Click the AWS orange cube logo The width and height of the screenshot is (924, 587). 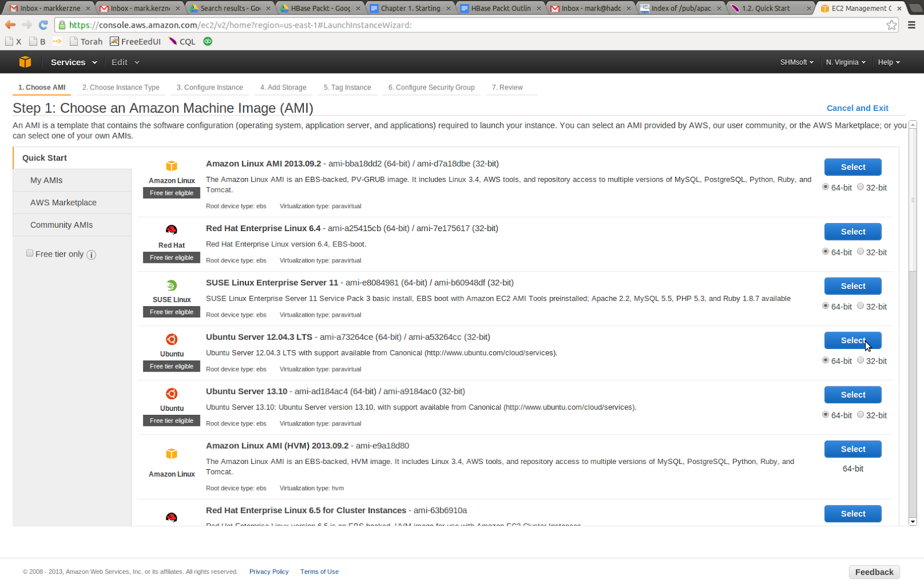click(25, 62)
